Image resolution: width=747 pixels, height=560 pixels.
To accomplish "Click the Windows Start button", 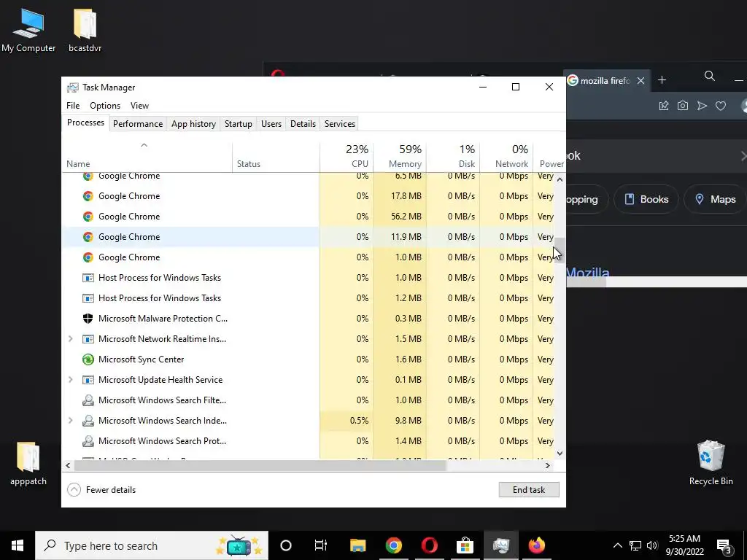I will coord(18,545).
